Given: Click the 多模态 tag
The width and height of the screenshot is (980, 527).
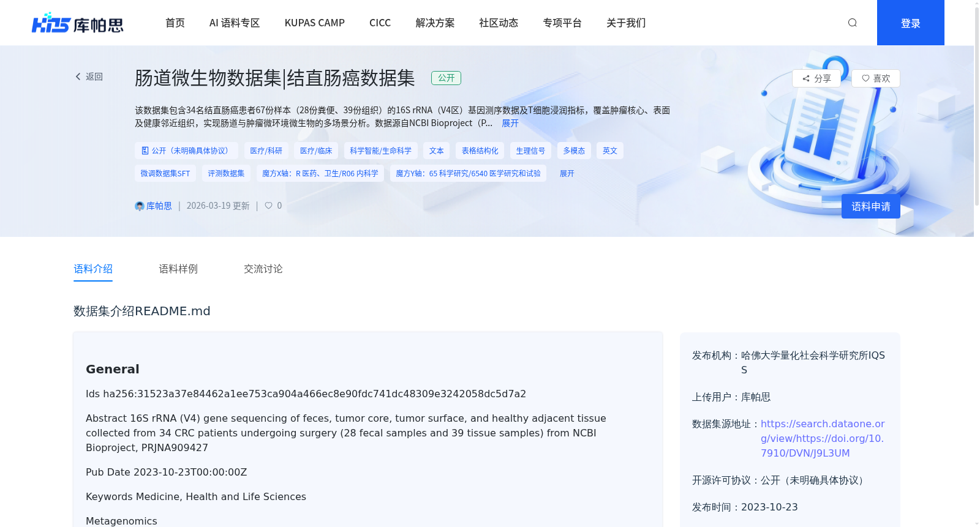Looking at the screenshot, I should 574,151.
